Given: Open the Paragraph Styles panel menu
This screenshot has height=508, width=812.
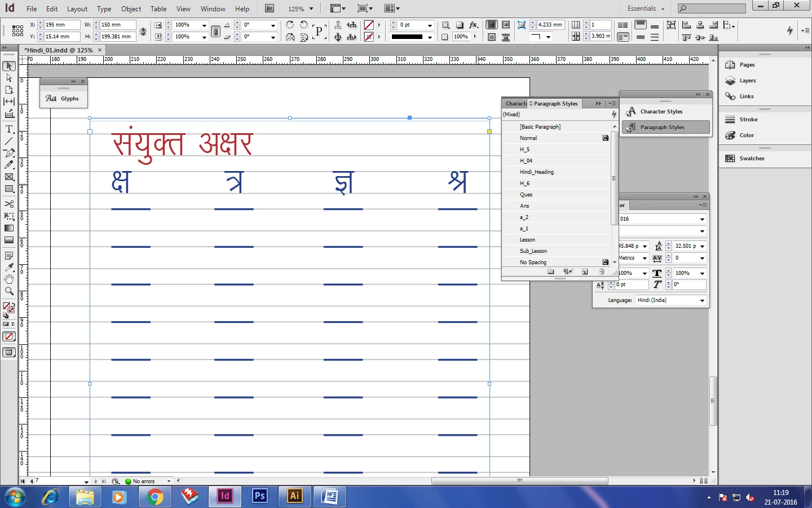Looking at the screenshot, I should click(612, 103).
